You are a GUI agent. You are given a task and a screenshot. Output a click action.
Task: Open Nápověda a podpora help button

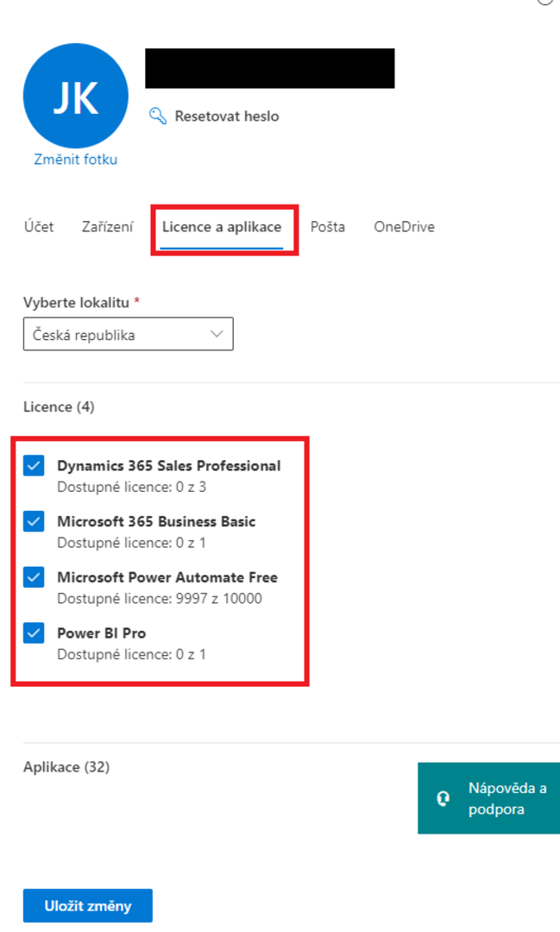click(x=488, y=798)
